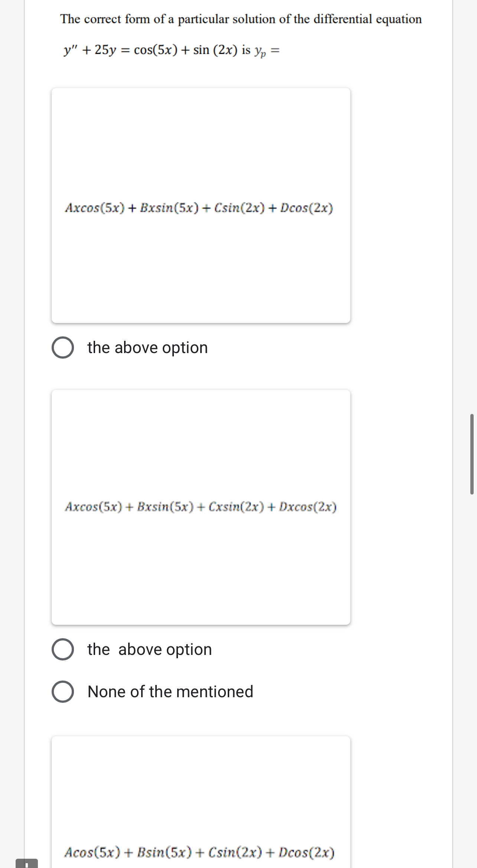Click the 'None of the mentioned' label text
This screenshot has width=477, height=868.
tap(170, 692)
